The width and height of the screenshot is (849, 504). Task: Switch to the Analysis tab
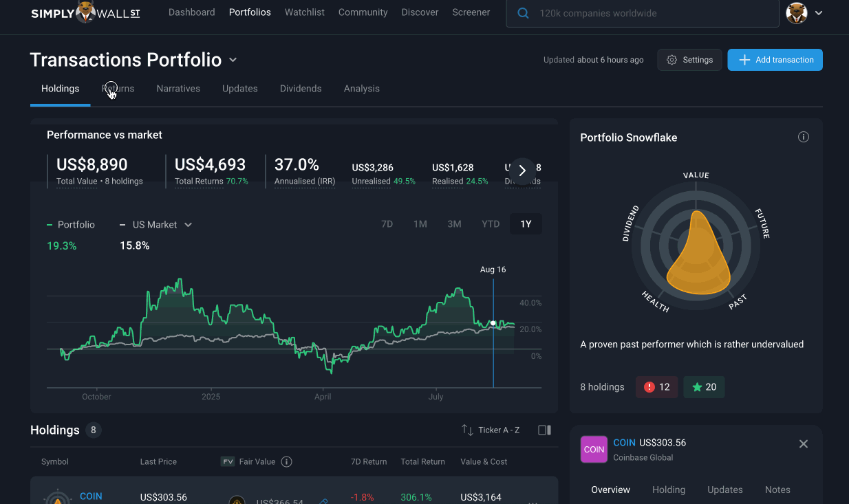362,89
